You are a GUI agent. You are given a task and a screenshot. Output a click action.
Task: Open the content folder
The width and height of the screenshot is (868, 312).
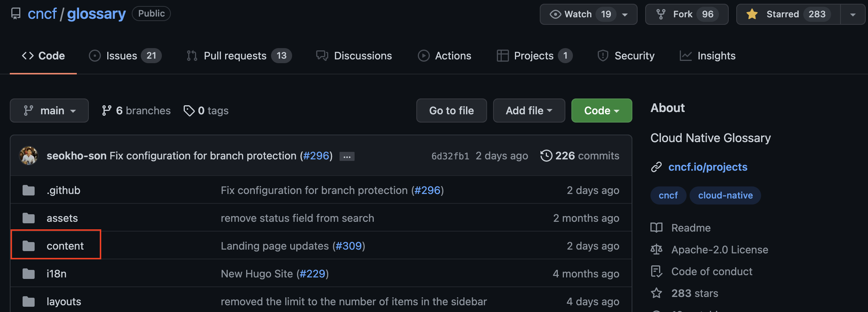[x=65, y=246]
